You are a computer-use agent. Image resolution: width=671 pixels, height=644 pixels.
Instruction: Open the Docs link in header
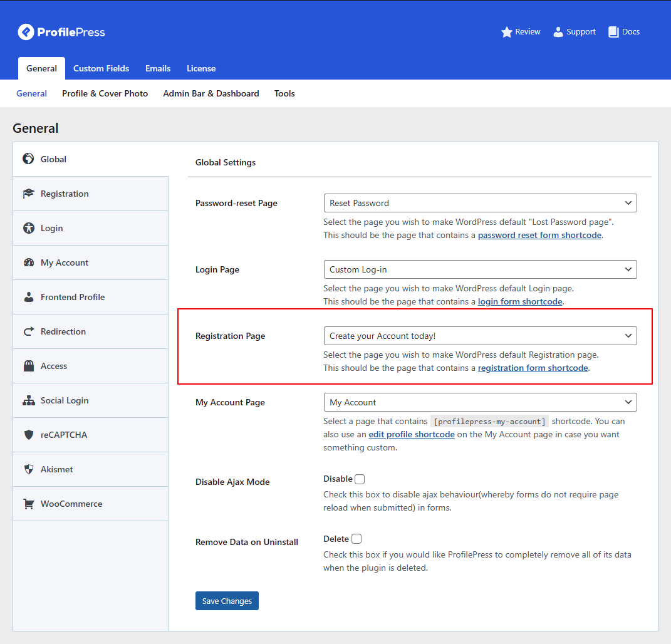(x=624, y=32)
